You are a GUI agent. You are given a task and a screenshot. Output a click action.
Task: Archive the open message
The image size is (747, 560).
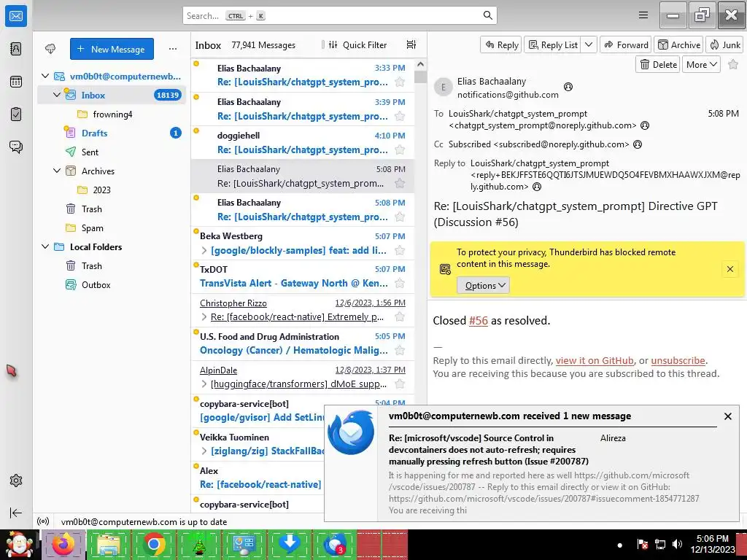(x=679, y=44)
